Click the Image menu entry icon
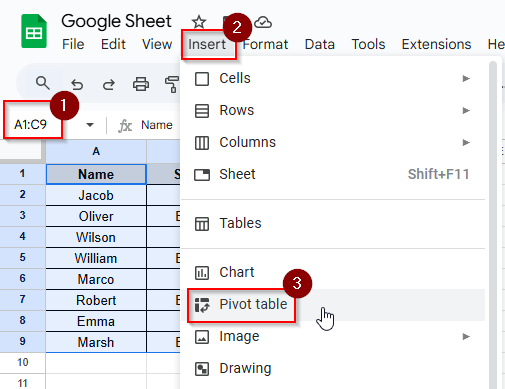Screen dimensions: 505x389 point(202,337)
